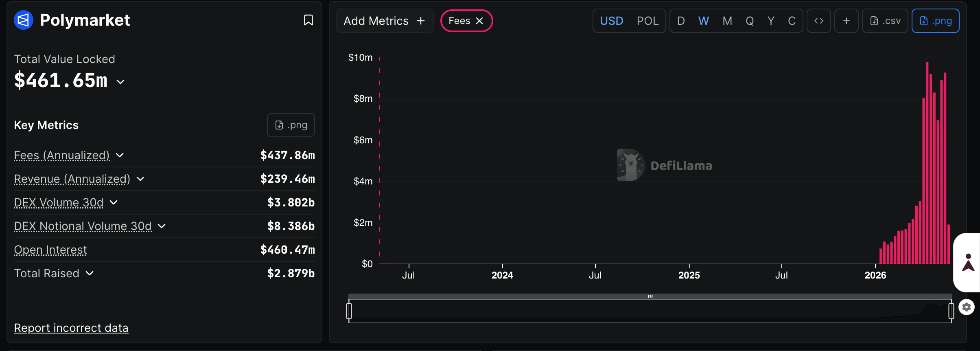Expand Total Raised details
980x351 pixels.
pyautogui.click(x=90, y=273)
